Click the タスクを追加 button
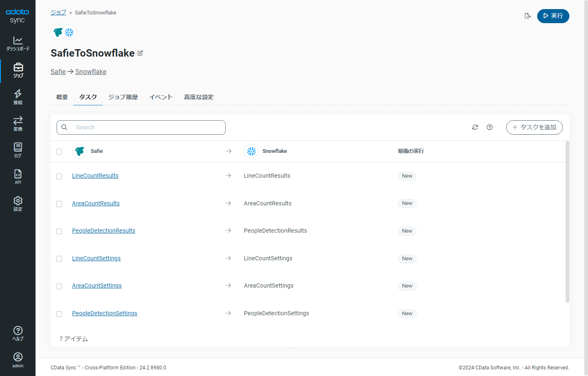Image resolution: width=588 pixels, height=376 pixels. pyautogui.click(x=534, y=127)
